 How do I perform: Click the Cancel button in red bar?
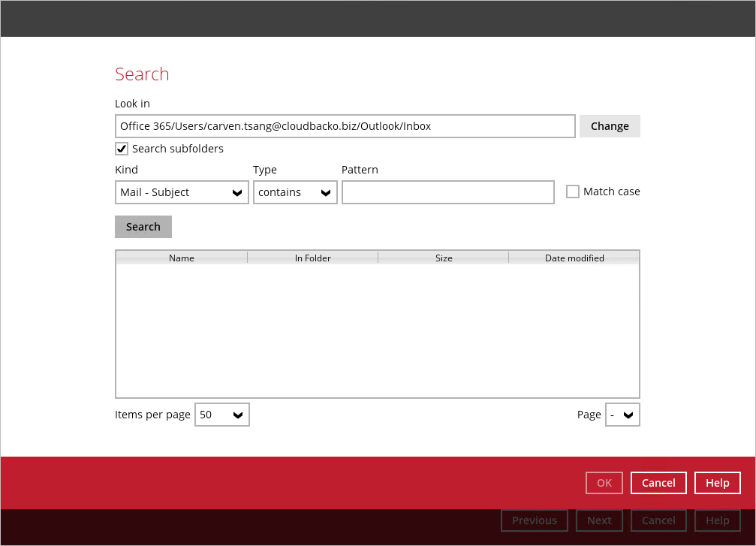[658, 483]
